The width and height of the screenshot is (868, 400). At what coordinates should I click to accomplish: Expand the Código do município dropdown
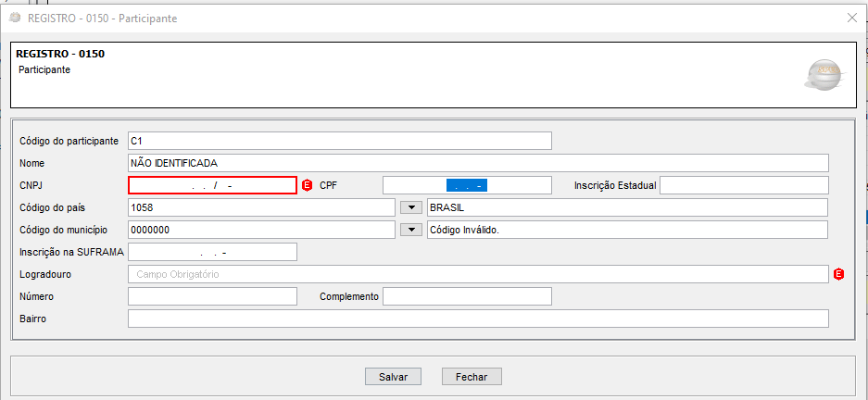412,230
